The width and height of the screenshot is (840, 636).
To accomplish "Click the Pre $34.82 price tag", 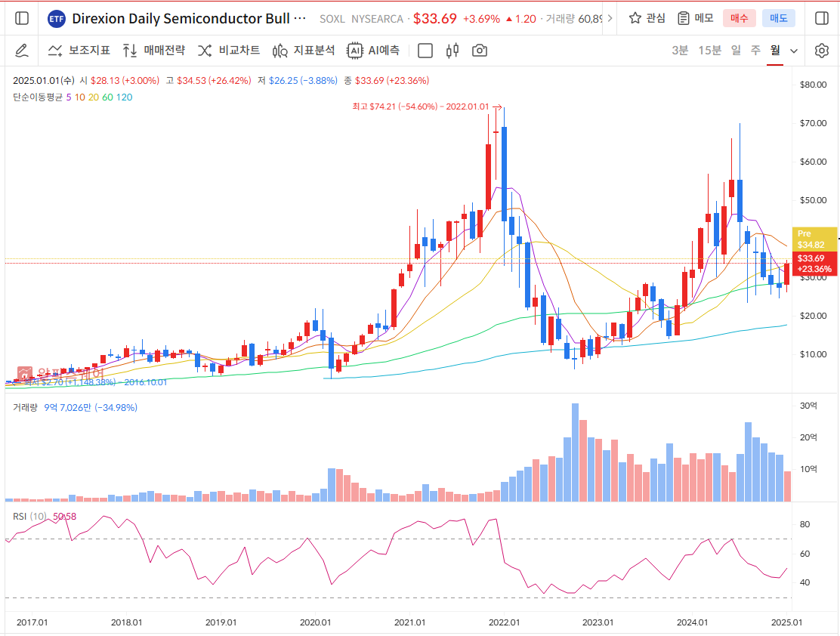I will click(x=814, y=239).
